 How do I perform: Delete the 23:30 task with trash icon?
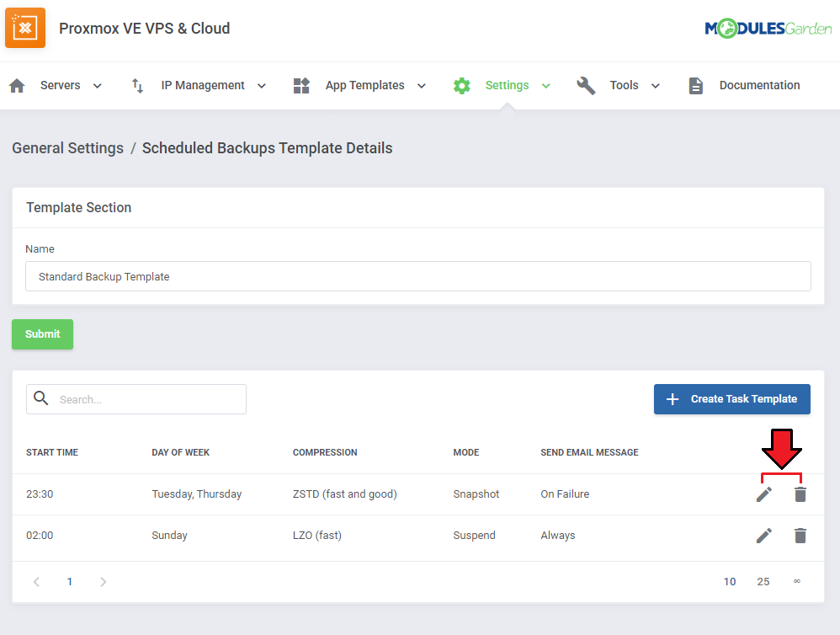click(x=800, y=494)
